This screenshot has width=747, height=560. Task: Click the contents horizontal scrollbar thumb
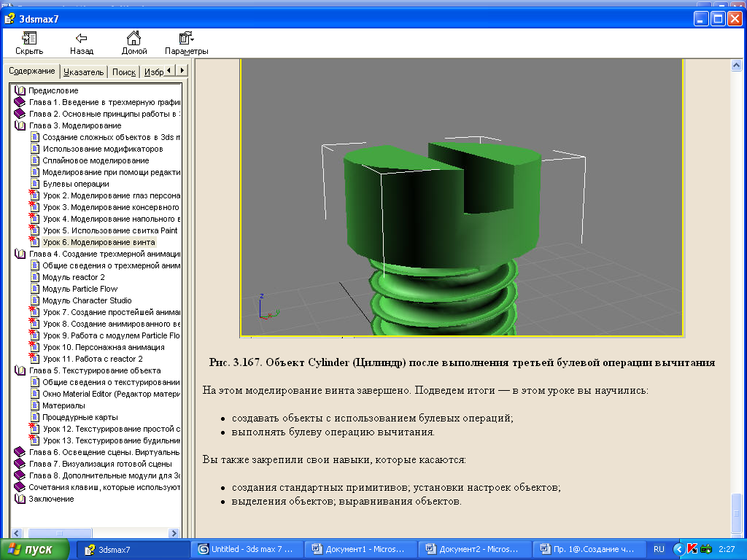tap(60, 533)
